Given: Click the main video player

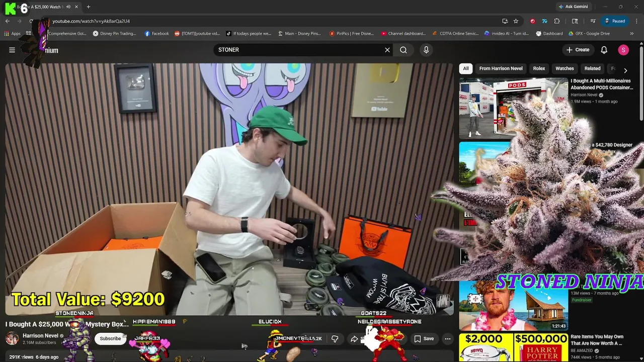Looking at the screenshot, I should (229, 189).
